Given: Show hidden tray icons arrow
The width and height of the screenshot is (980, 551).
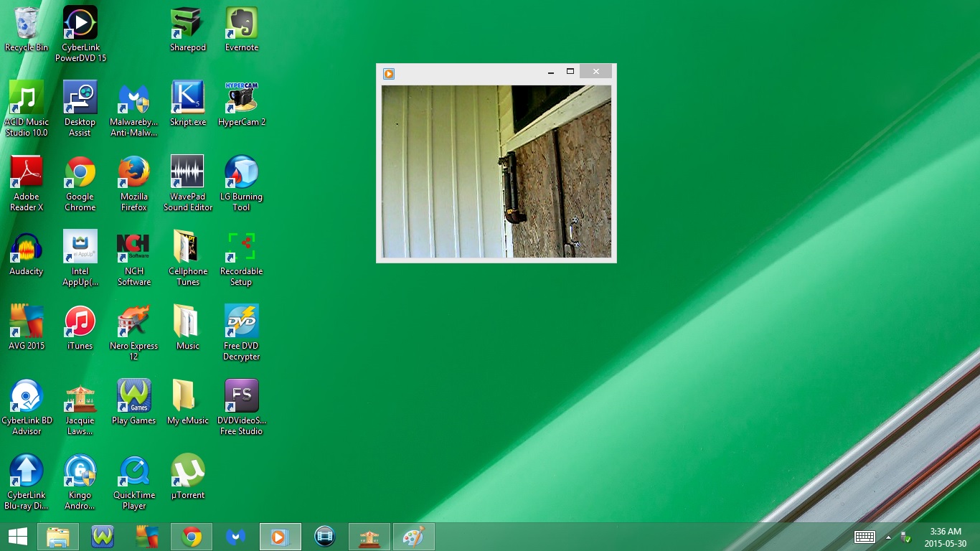Looking at the screenshot, I should coord(889,537).
